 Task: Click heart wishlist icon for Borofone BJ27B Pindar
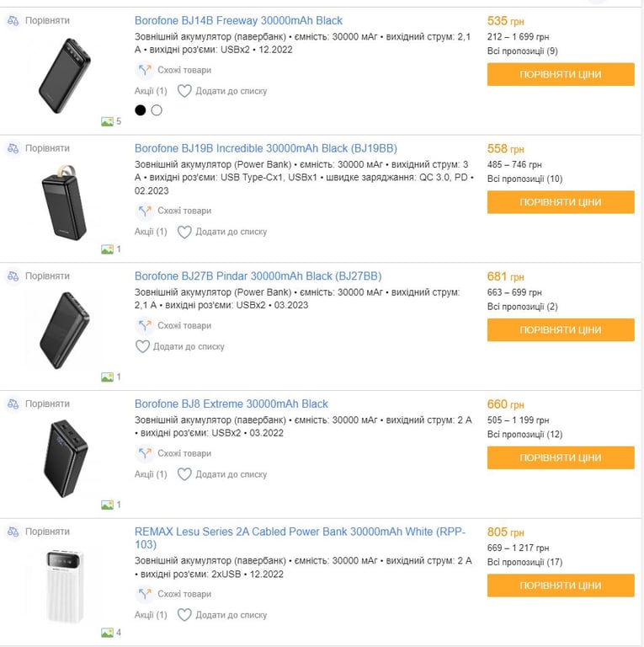pos(142,346)
